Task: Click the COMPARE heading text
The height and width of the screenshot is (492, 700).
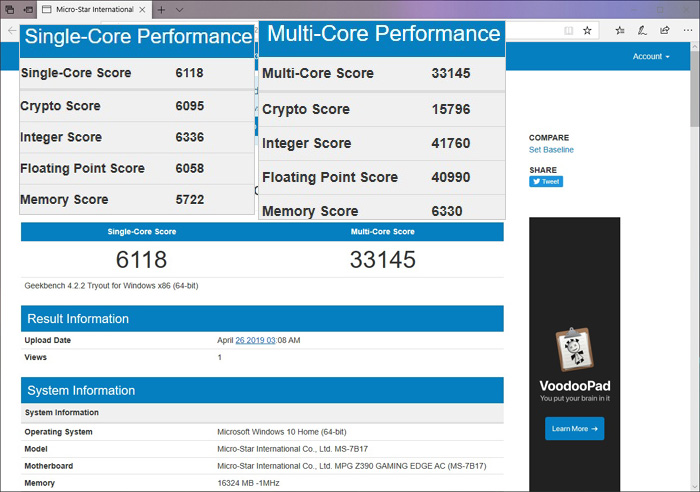Action: [x=549, y=138]
